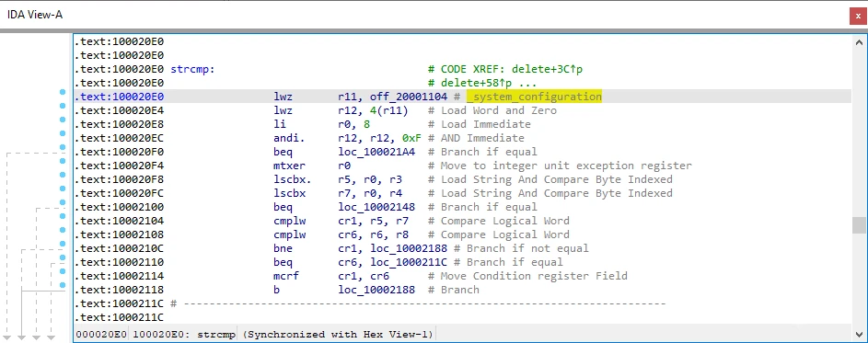Close the IDA View-A panel

(x=858, y=17)
